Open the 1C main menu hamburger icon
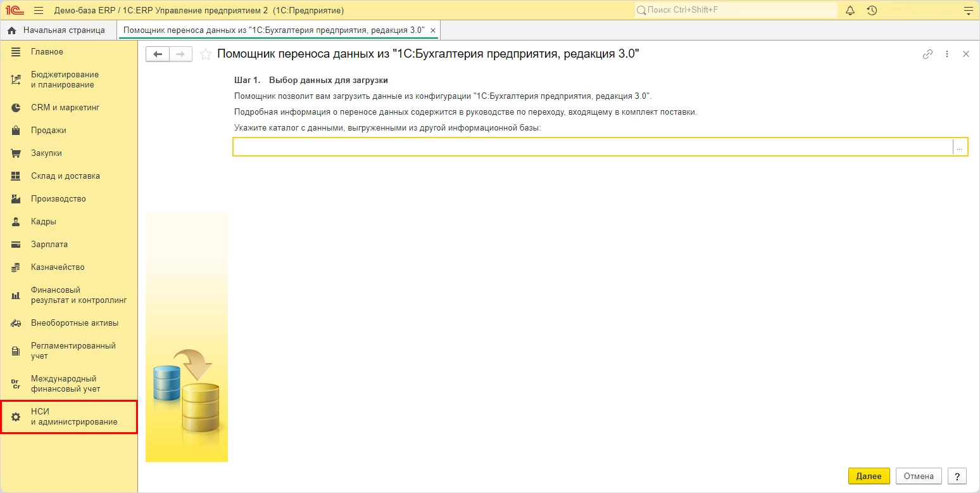 [39, 10]
